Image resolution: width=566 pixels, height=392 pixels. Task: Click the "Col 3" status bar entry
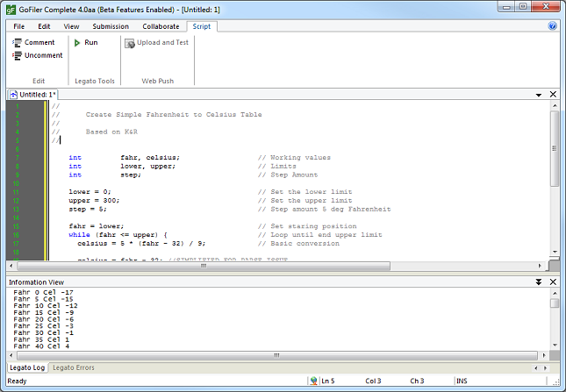(x=373, y=381)
